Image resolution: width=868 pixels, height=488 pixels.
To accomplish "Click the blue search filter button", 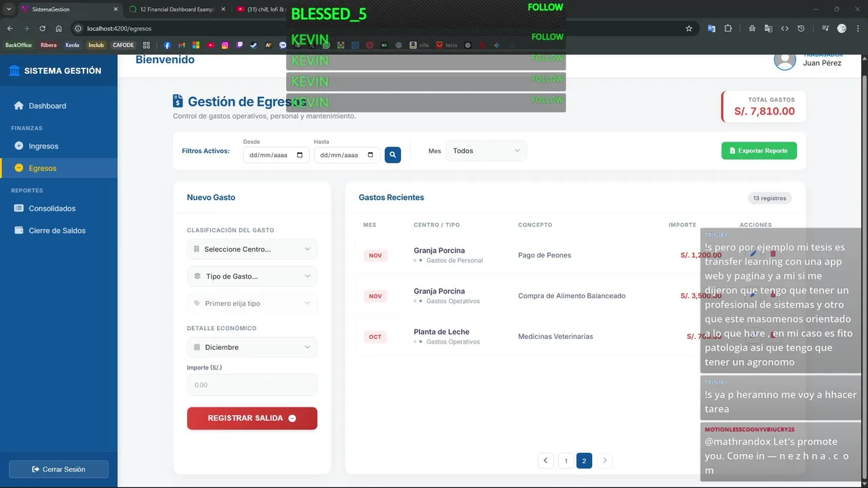I will pyautogui.click(x=393, y=155).
